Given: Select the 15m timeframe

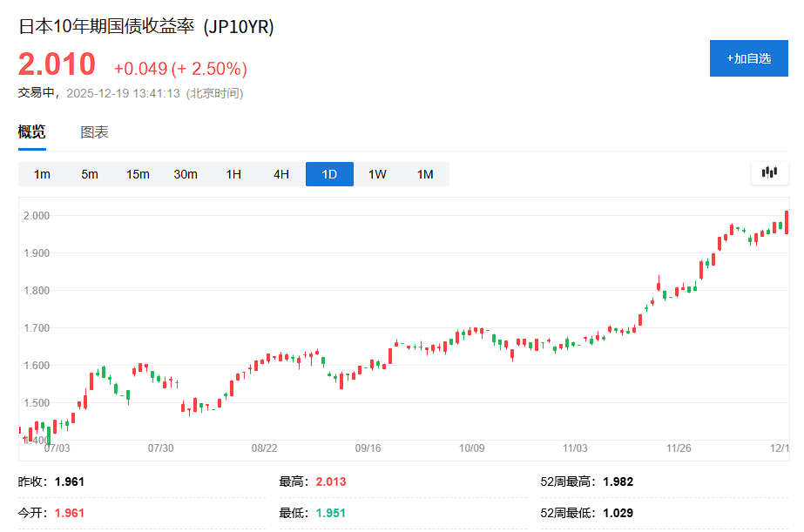Looking at the screenshot, I should click(138, 174).
